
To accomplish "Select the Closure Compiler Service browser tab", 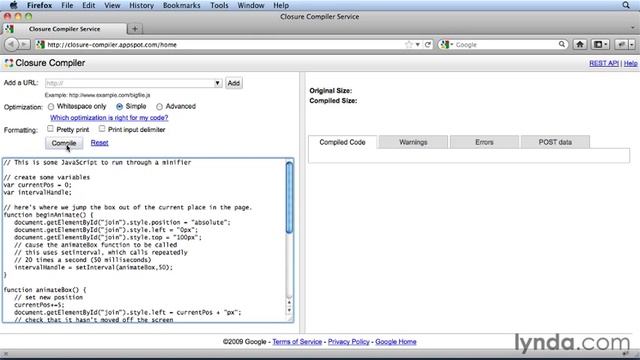I will pyautogui.click(x=64, y=29).
